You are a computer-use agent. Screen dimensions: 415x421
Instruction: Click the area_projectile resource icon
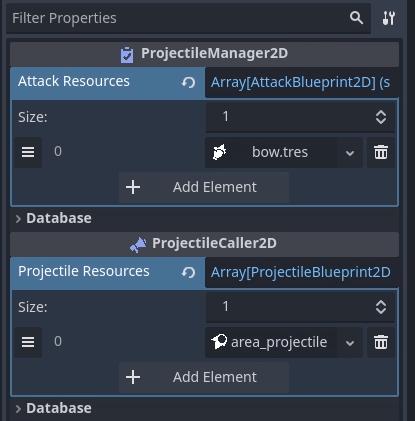(x=219, y=342)
